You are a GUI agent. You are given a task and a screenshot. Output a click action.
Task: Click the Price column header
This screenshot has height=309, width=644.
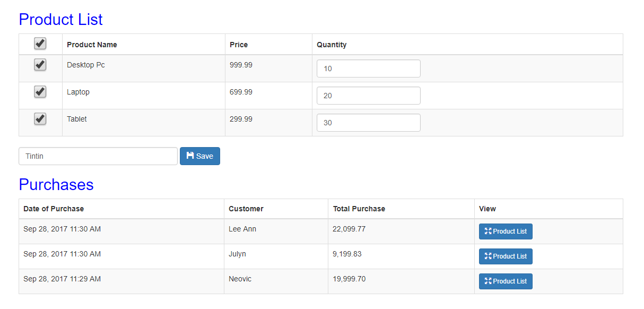click(x=239, y=45)
